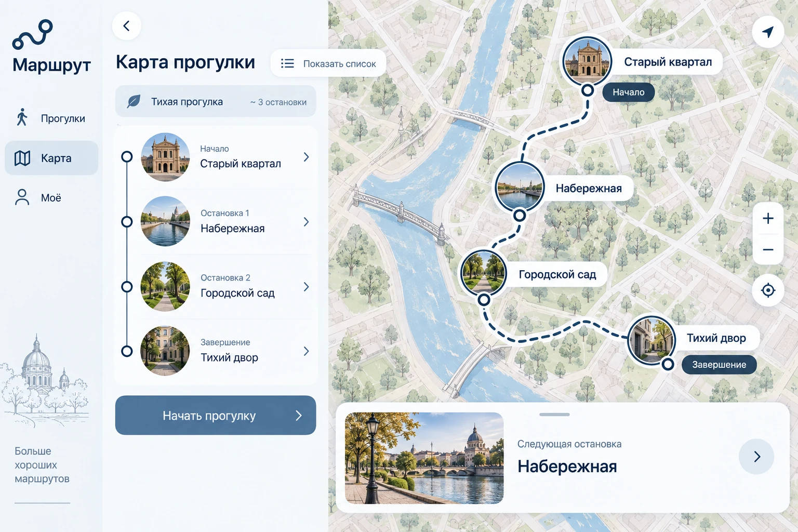The width and height of the screenshot is (798, 532).
Task: Click the navigation arrow icon on map
Action: click(x=768, y=32)
